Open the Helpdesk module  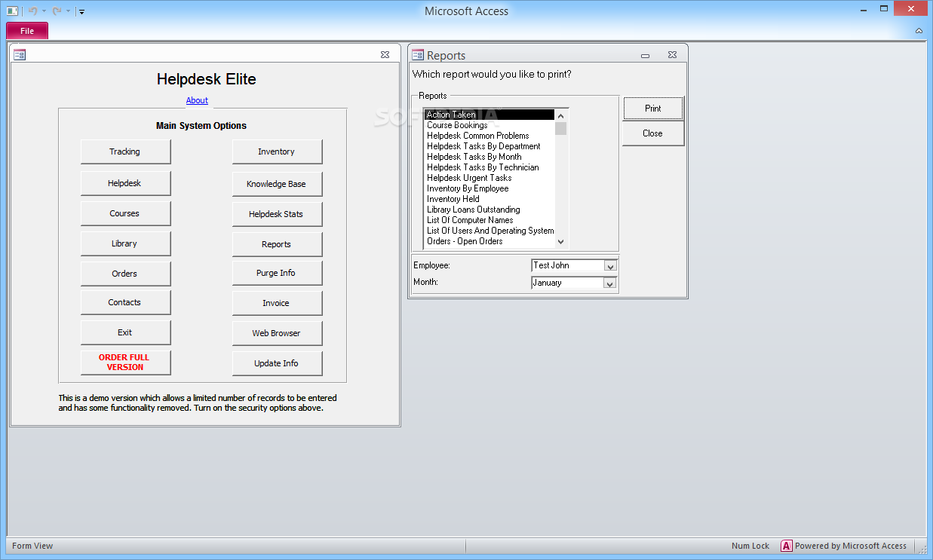tap(125, 183)
